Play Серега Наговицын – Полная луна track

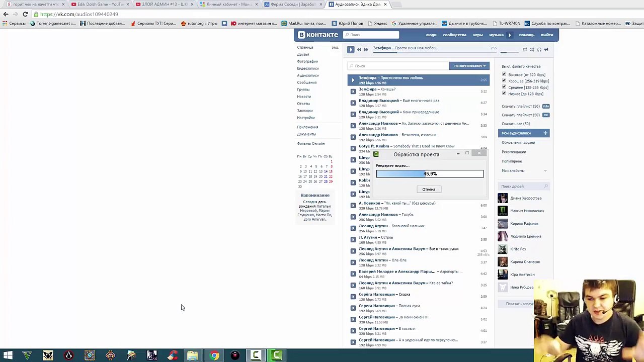(x=353, y=308)
